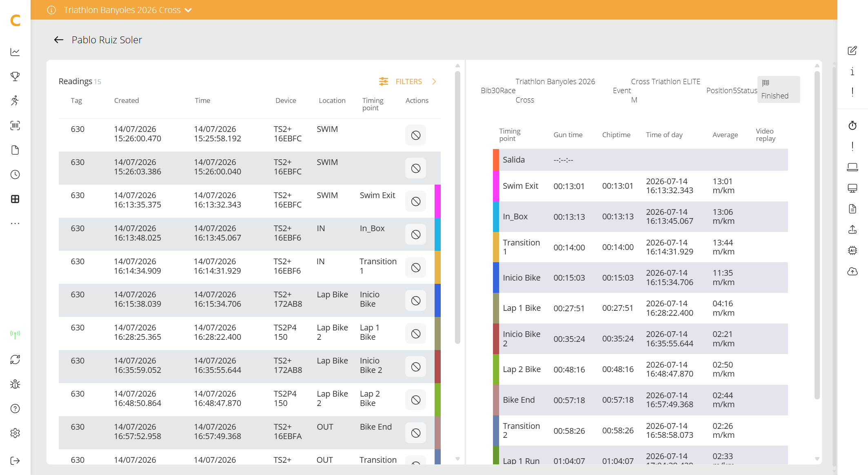Open the runner participants sidebar icon

pyautogui.click(x=15, y=101)
